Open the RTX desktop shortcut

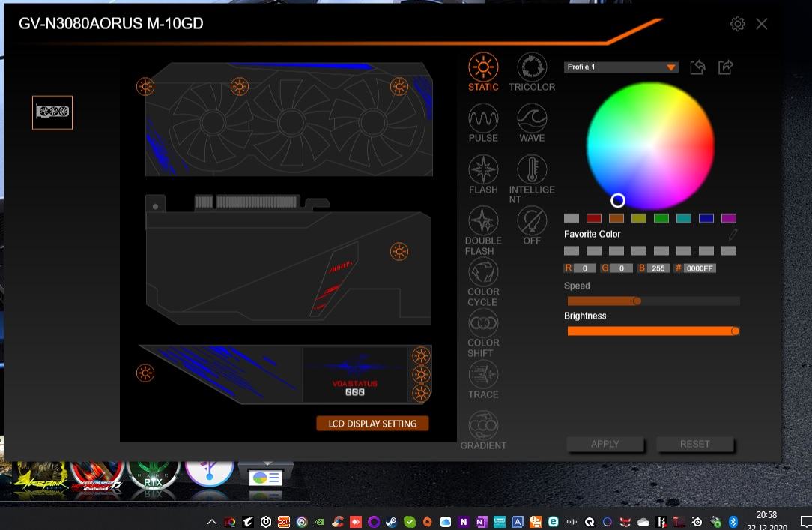coord(154,477)
